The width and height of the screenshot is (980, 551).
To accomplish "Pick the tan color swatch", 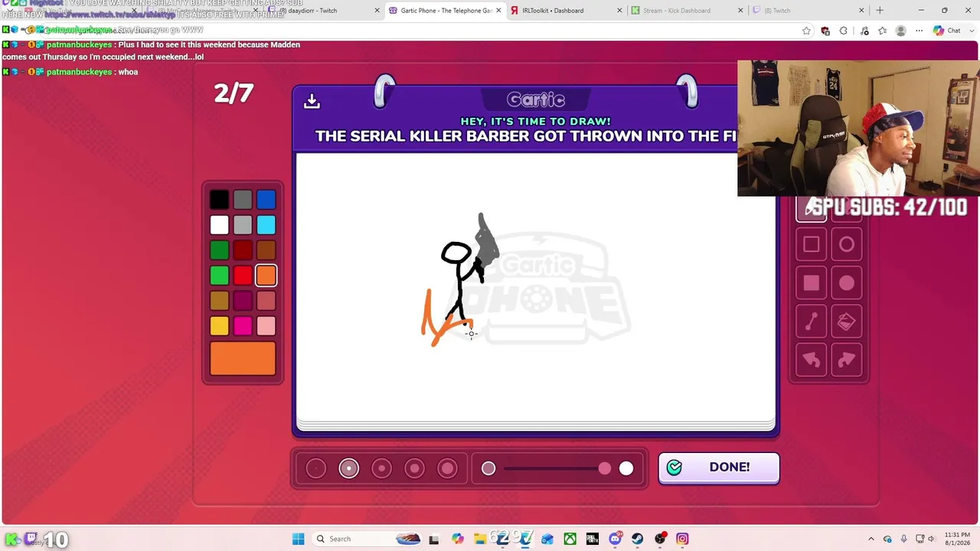I will (x=219, y=301).
